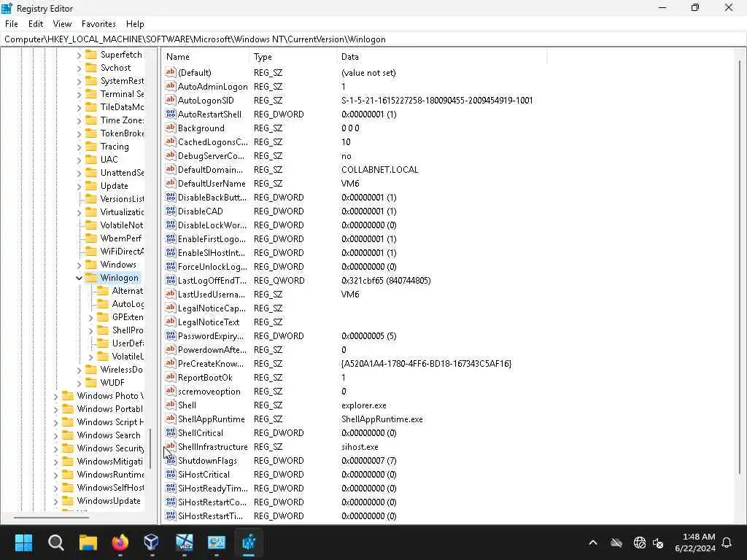
Task: Click the Registry Editor taskbar icon
Action: (249, 542)
